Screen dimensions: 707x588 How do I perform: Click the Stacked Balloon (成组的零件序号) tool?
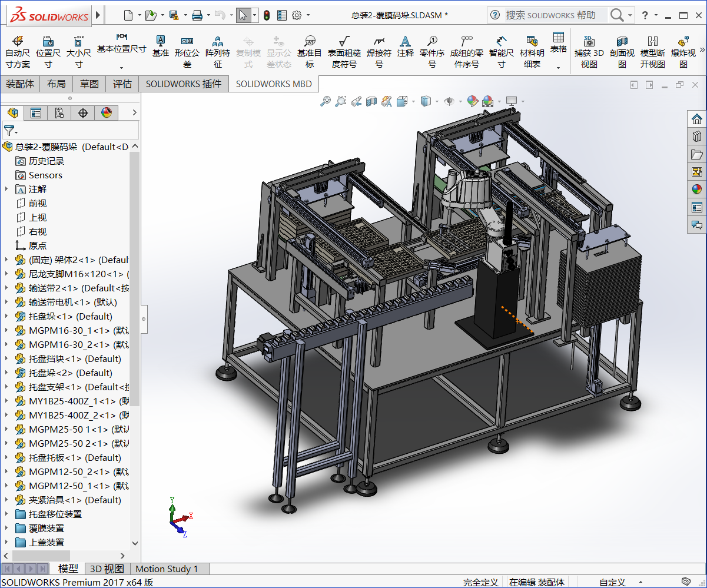point(467,52)
